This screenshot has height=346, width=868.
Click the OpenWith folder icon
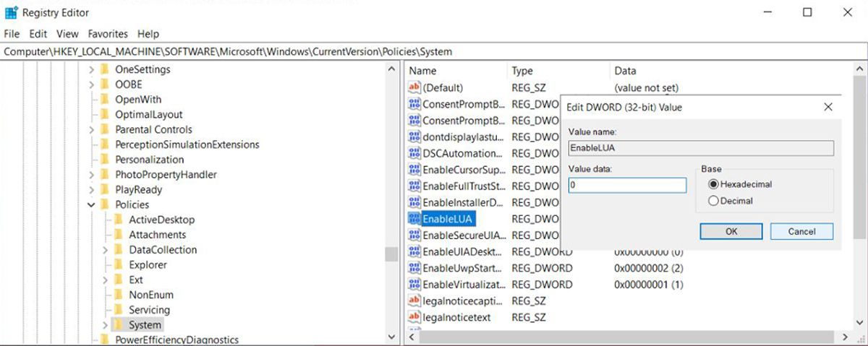(104, 100)
